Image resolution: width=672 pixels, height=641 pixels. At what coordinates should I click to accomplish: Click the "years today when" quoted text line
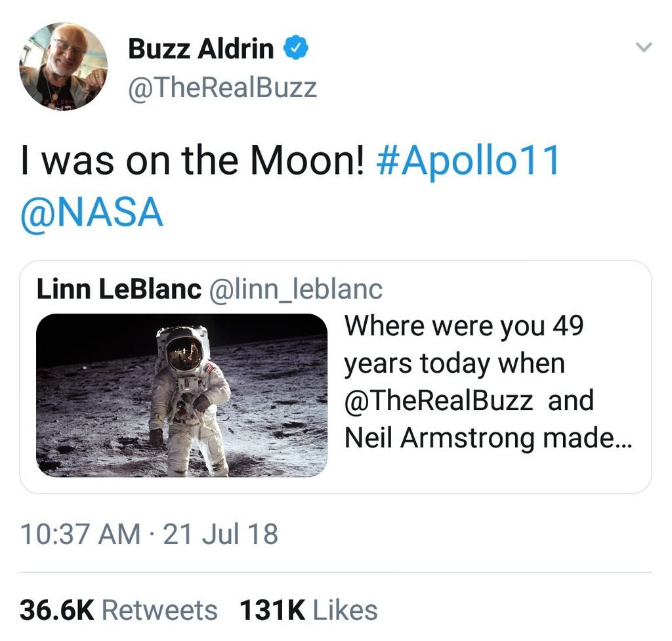pos(454,363)
